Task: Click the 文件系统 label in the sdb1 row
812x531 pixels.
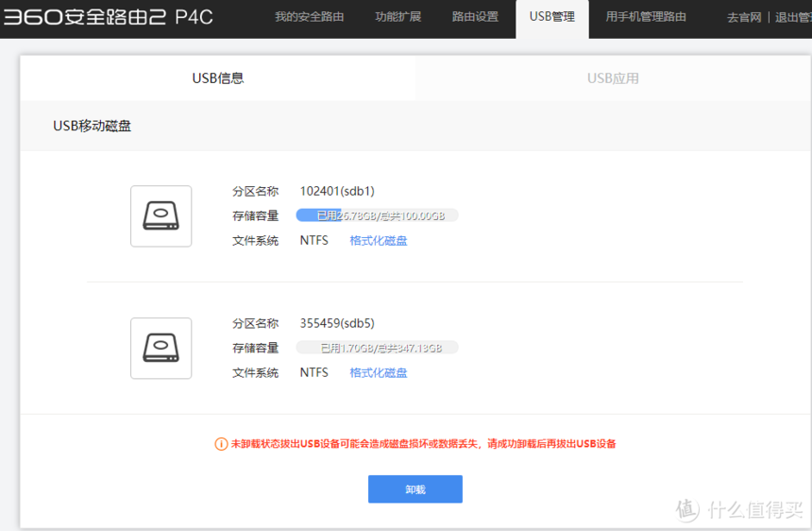Action: pyautogui.click(x=255, y=240)
